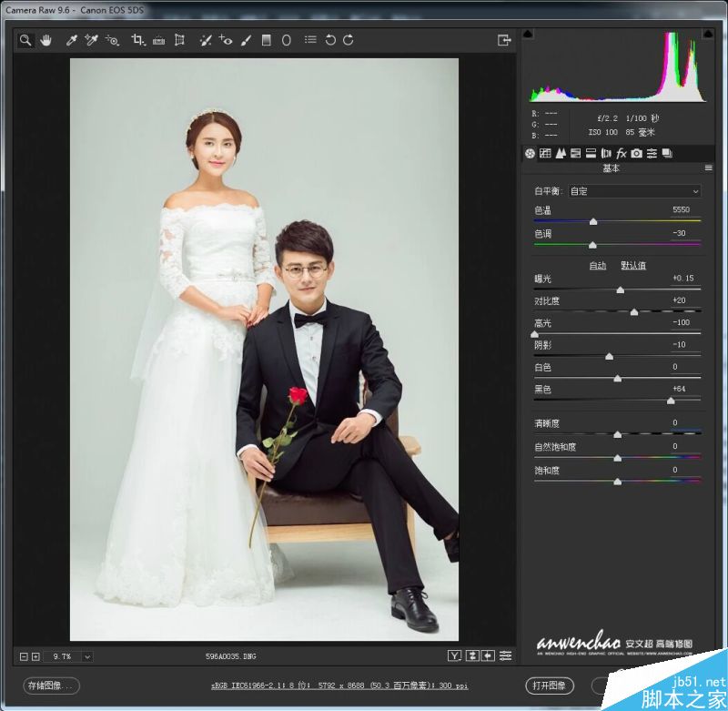Cycle before/after view with Y icon
This screenshot has width=728, height=711.
coord(454,655)
